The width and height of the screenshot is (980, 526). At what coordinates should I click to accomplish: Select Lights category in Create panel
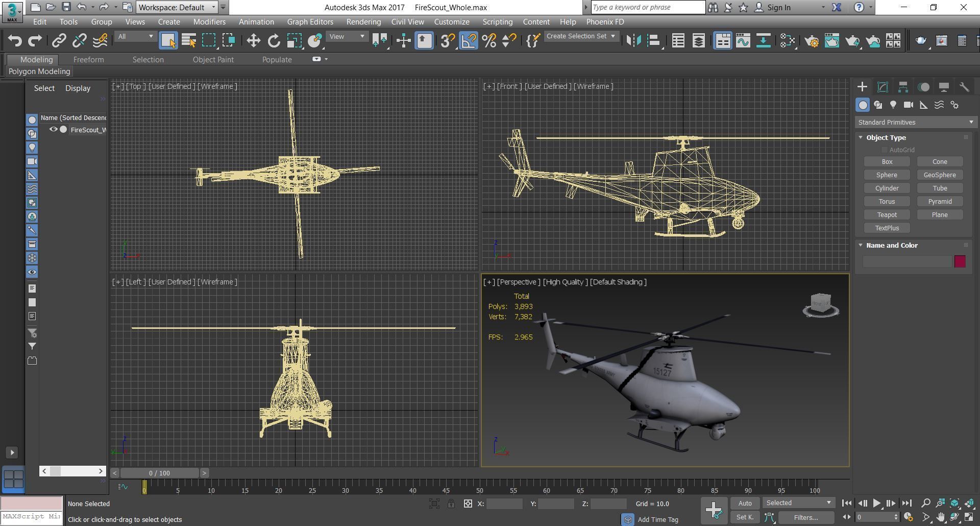pos(893,105)
